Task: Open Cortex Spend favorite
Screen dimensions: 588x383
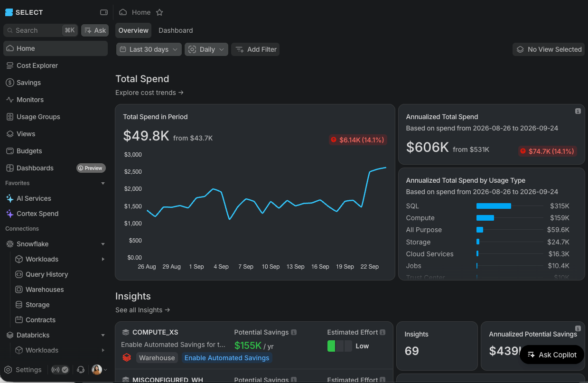Action: 56,214
